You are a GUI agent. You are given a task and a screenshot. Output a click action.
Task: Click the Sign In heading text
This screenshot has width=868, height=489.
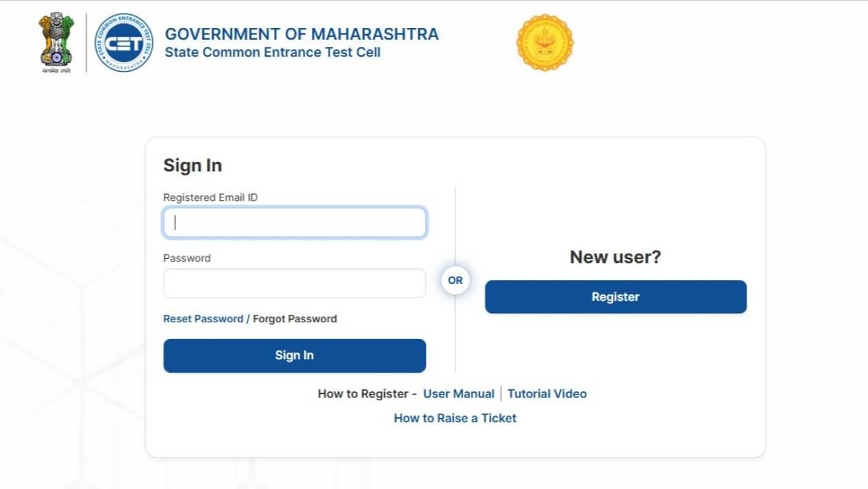tap(192, 166)
